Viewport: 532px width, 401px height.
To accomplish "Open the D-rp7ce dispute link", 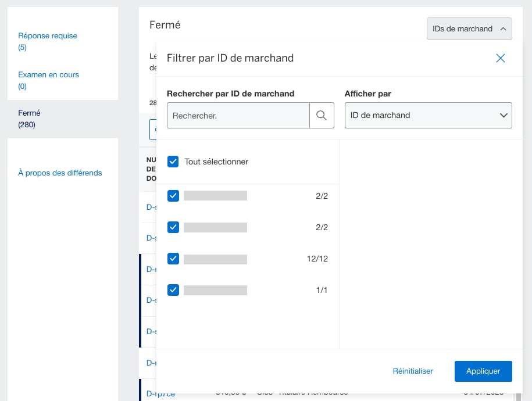I will [x=160, y=393].
